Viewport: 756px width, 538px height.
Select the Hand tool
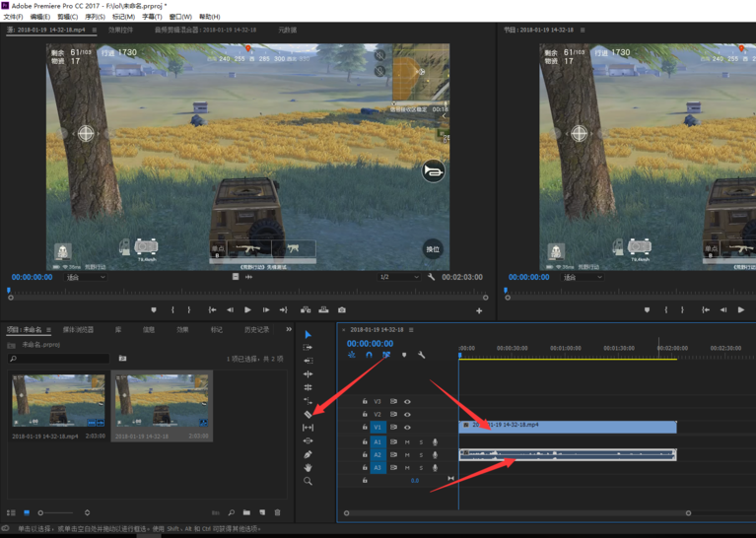click(x=308, y=468)
